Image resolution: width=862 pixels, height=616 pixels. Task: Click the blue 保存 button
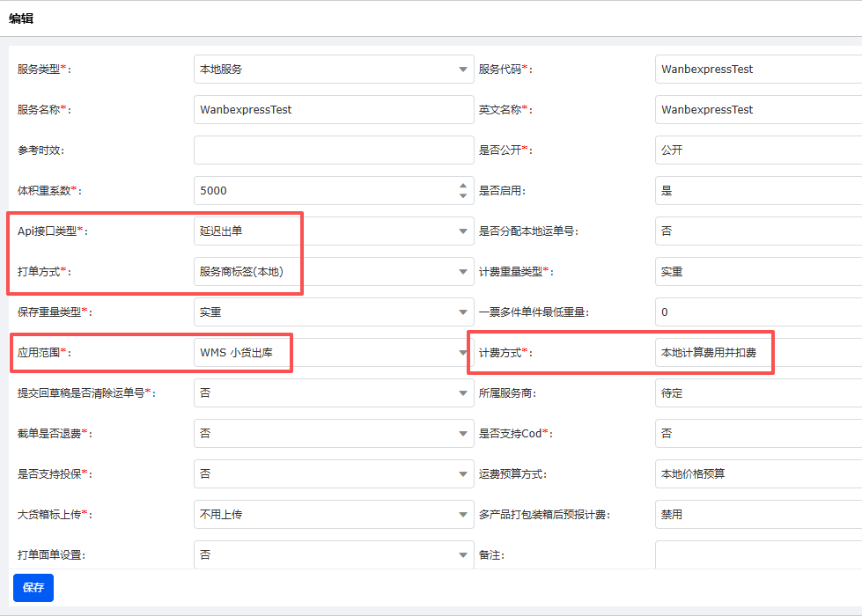coord(33,588)
